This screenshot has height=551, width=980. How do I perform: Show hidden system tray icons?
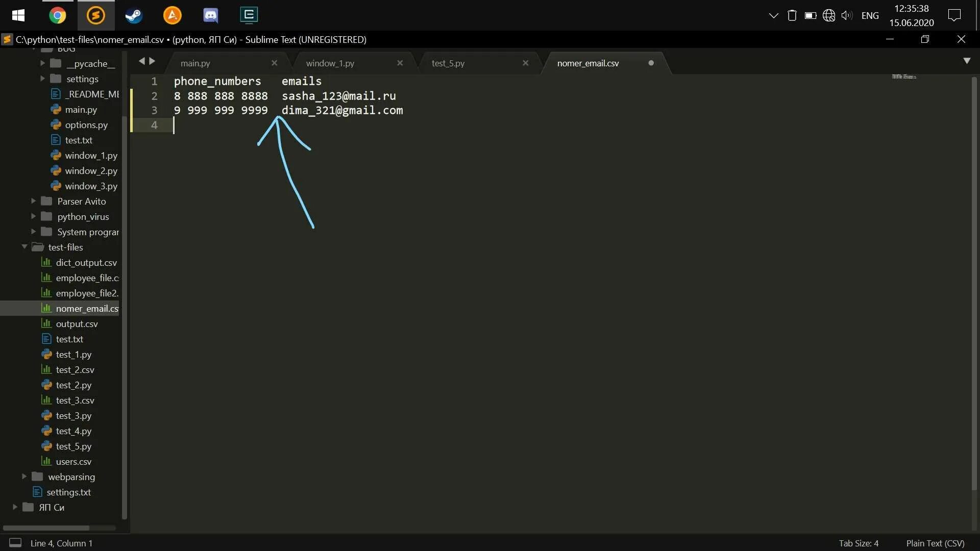click(774, 15)
